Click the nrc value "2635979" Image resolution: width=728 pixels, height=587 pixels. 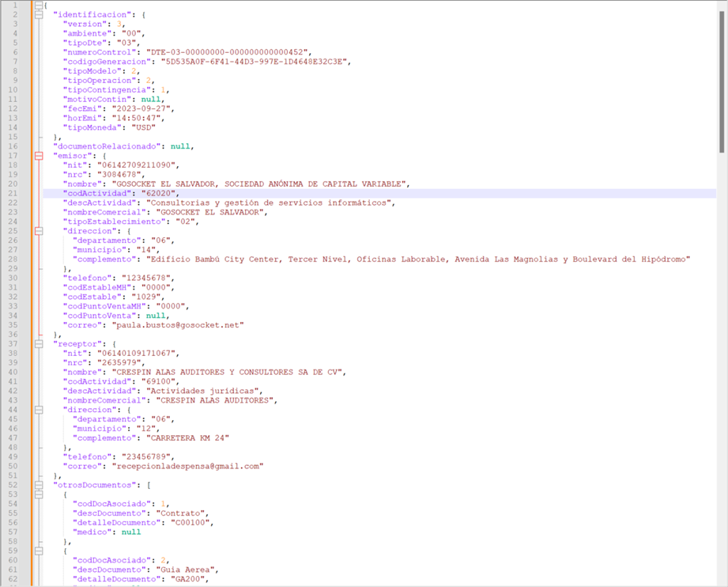[119, 363]
